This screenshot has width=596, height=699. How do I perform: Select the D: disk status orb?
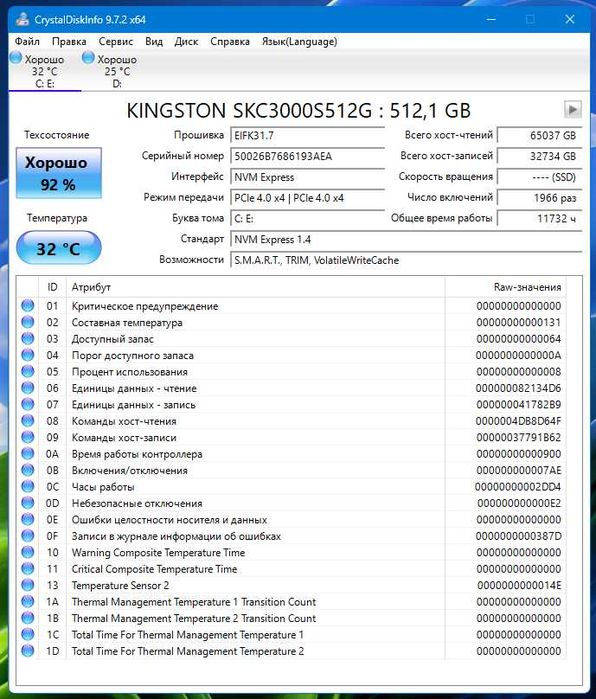88,57
